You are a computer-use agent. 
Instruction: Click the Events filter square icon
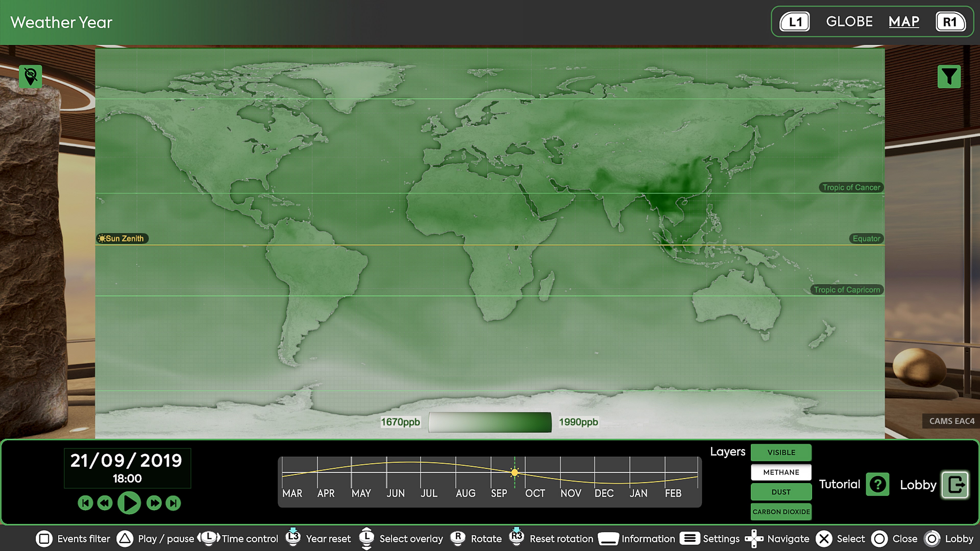pos(44,539)
